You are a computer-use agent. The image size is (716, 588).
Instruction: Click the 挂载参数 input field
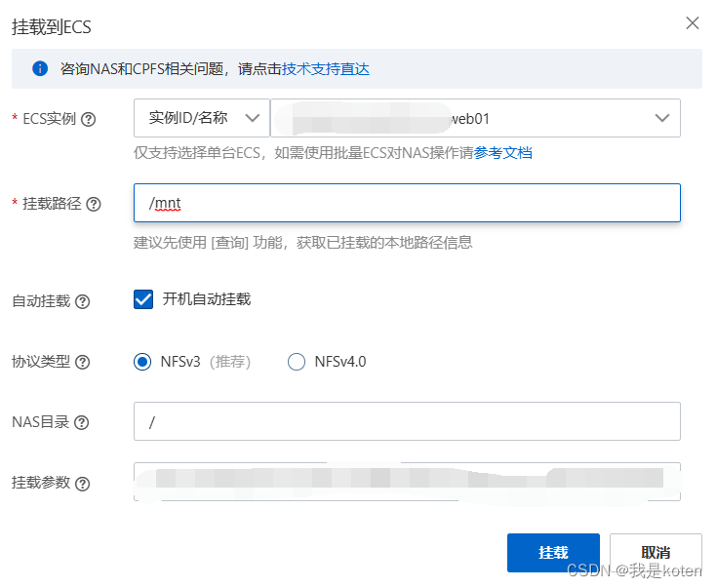pos(407,482)
